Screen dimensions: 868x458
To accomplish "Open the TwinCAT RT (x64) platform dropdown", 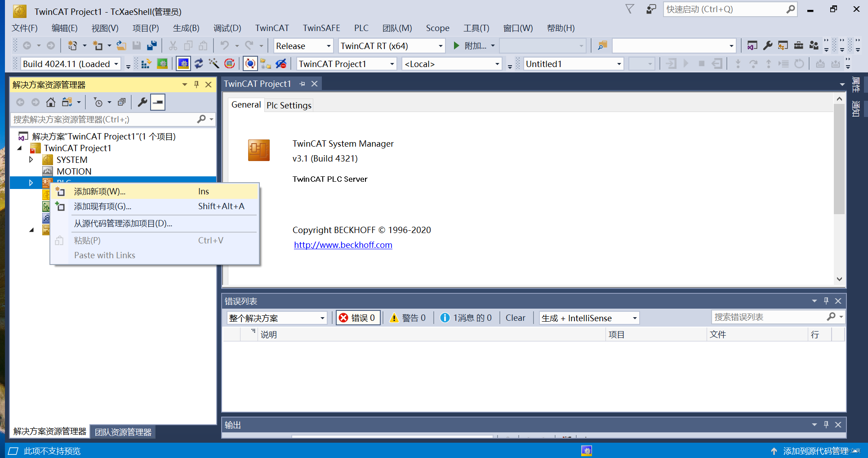I will [x=392, y=45].
